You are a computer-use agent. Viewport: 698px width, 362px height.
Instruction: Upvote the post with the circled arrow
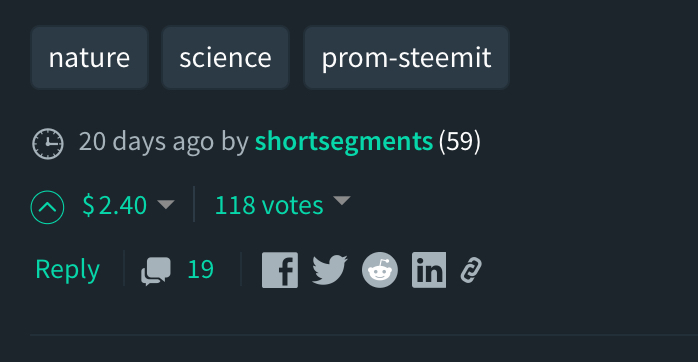point(47,207)
